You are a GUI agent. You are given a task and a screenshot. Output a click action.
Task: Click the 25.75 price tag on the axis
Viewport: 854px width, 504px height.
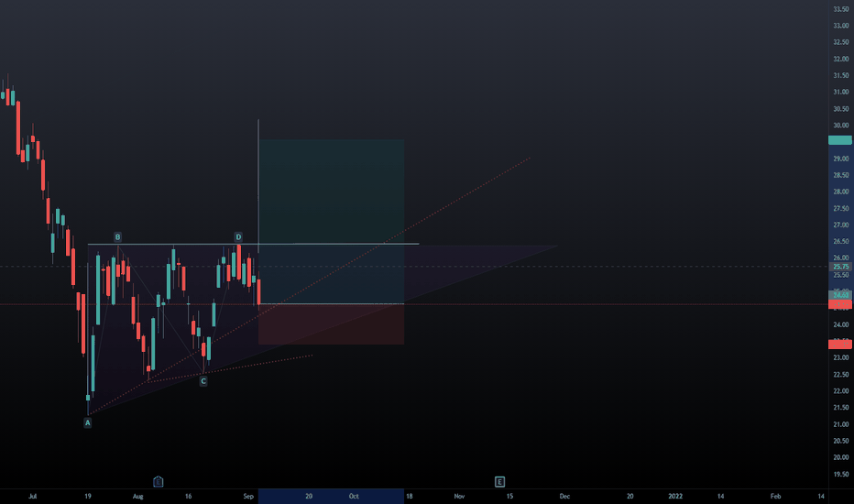(840, 267)
